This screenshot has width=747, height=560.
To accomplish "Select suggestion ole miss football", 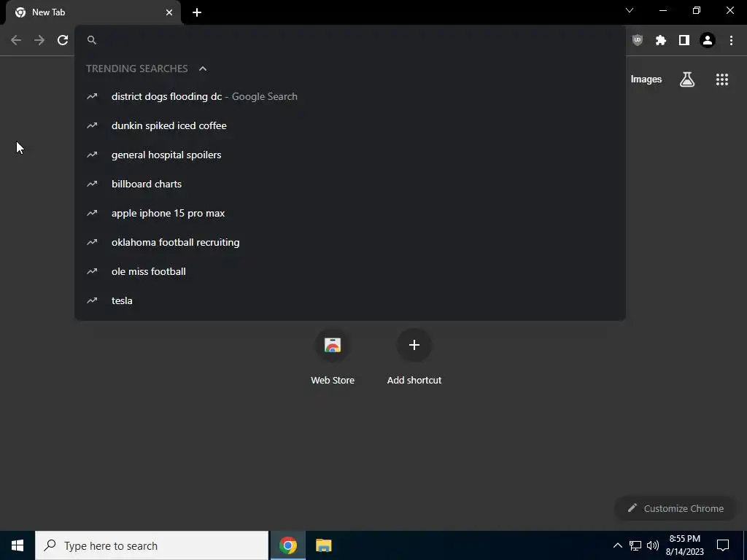I will pos(350,271).
